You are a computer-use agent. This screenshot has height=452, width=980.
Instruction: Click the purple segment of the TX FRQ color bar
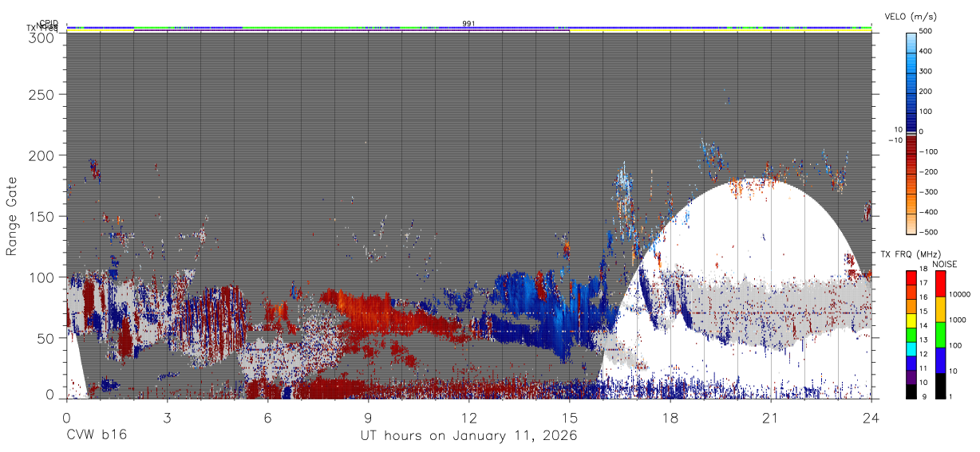[x=911, y=377]
